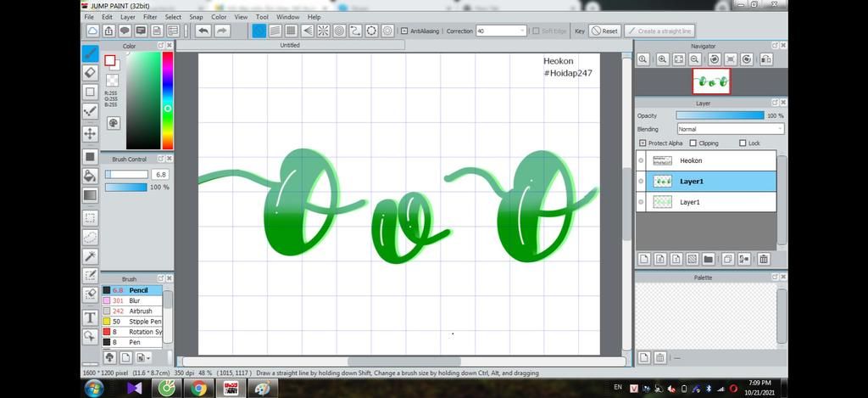Enable the crisscross grid snap
The height and width of the screenshot is (398, 868).
(x=292, y=31)
